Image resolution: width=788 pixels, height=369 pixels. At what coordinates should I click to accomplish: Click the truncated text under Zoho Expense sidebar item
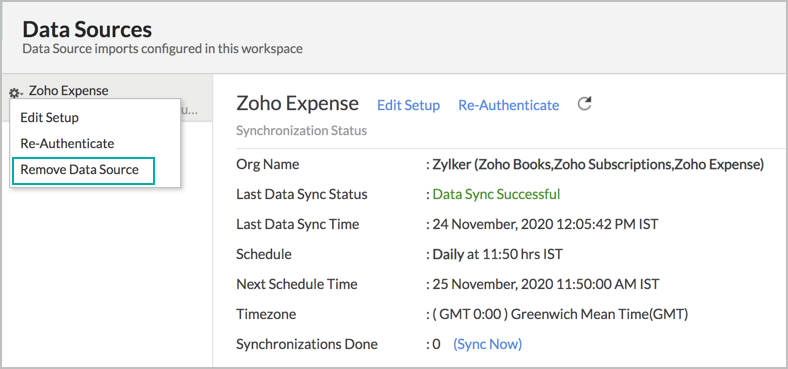(189, 111)
